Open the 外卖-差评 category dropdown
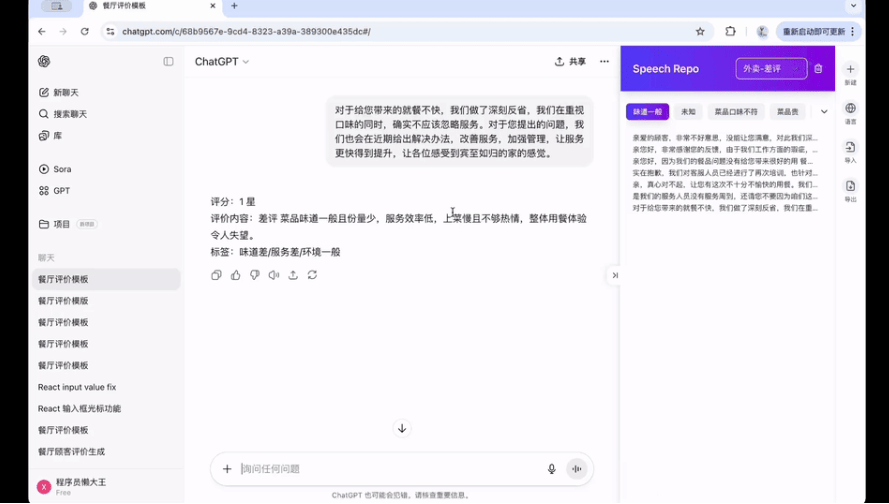 (x=771, y=69)
